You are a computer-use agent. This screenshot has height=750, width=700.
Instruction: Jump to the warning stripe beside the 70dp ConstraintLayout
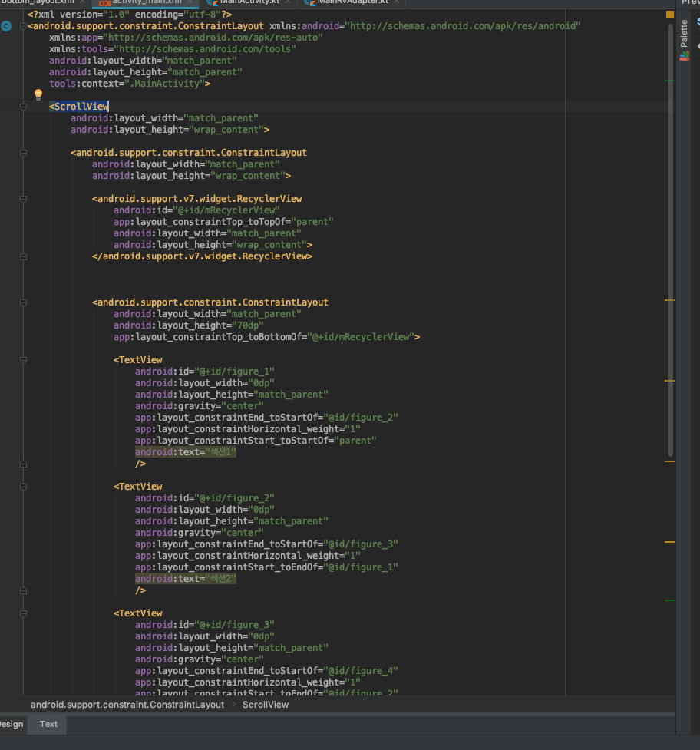click(670, 300)
